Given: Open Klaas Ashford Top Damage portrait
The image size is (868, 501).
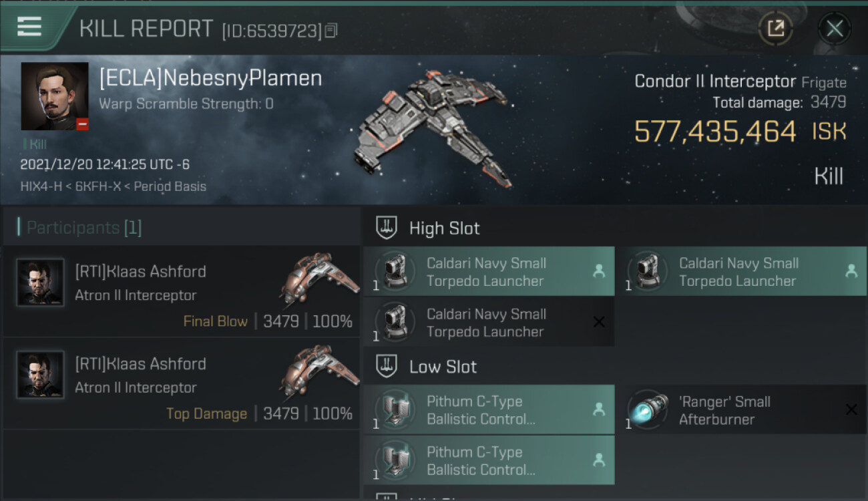Looking at the screenshot, I should click(x=40, y=375).
